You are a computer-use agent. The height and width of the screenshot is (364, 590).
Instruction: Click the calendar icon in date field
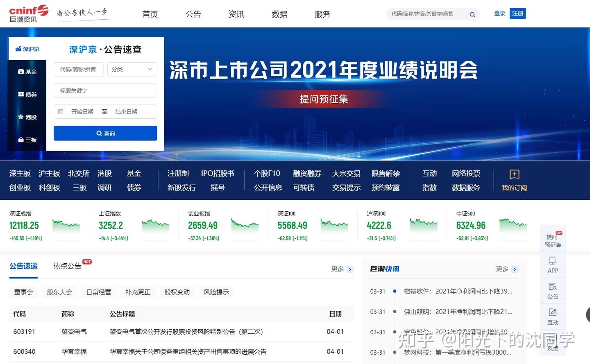tap(61, 111)
